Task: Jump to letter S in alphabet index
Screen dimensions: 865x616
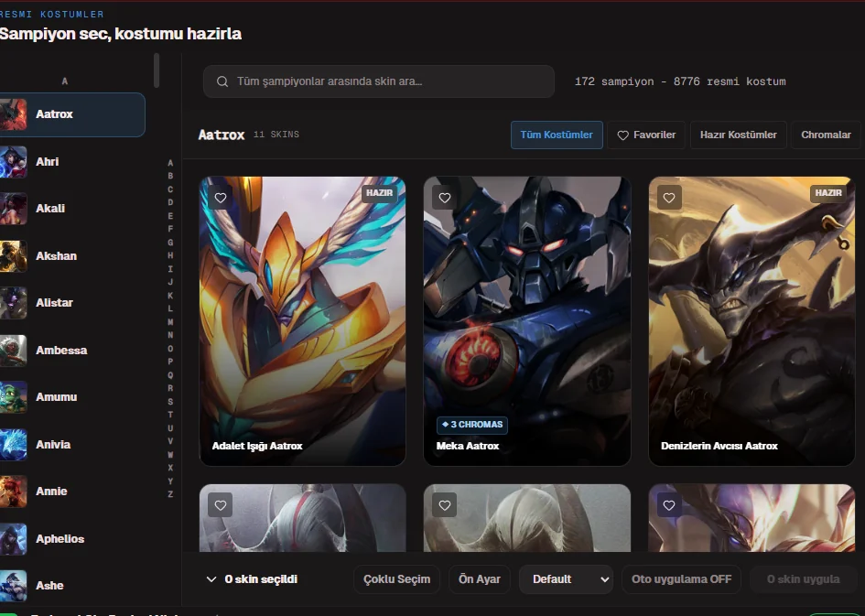Action: [170, 402]
